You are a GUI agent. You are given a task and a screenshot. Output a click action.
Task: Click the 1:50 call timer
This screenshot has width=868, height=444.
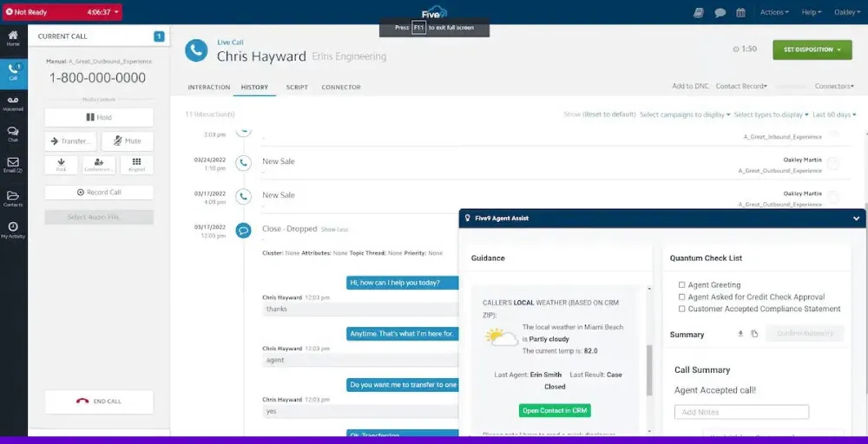click(x=745, y=49)
